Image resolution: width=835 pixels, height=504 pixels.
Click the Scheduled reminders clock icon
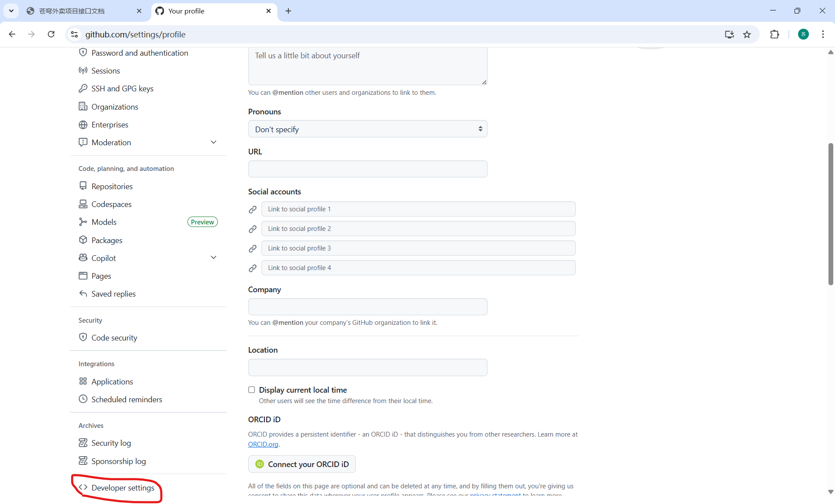[x=83, y=399]
